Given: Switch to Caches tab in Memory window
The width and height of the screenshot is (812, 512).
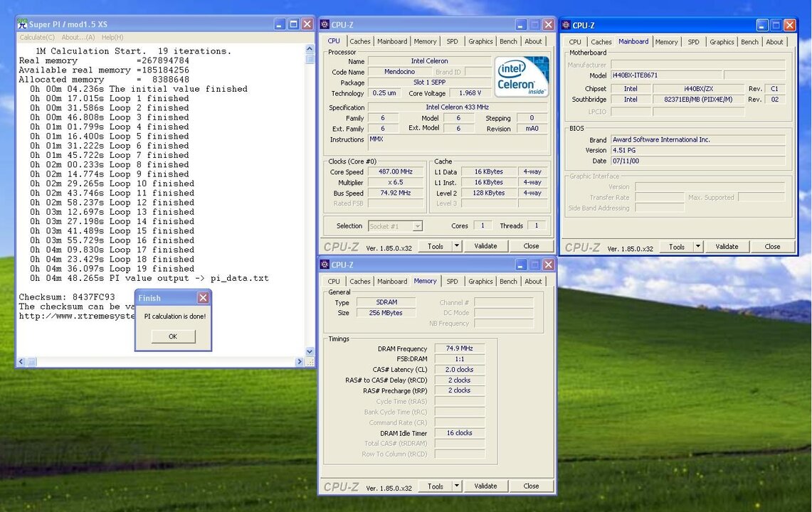Looking at the screenshot, I should click(360, 282).
